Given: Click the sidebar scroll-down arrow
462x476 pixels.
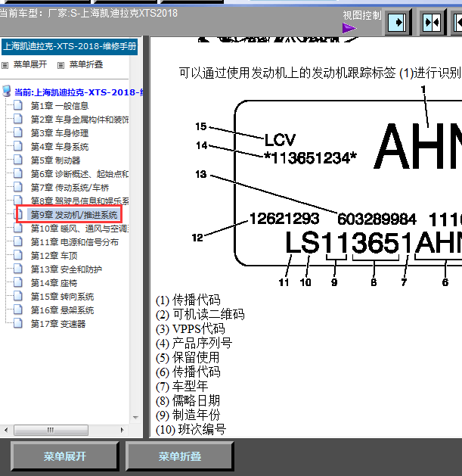Looking at the screenshot, I should 135,418.
